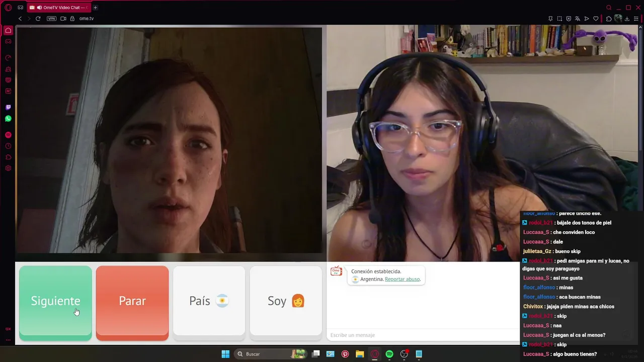The image size is (644, 362).
Task: Open camera permission icon in the address bar
Action: tap(63, 19)
